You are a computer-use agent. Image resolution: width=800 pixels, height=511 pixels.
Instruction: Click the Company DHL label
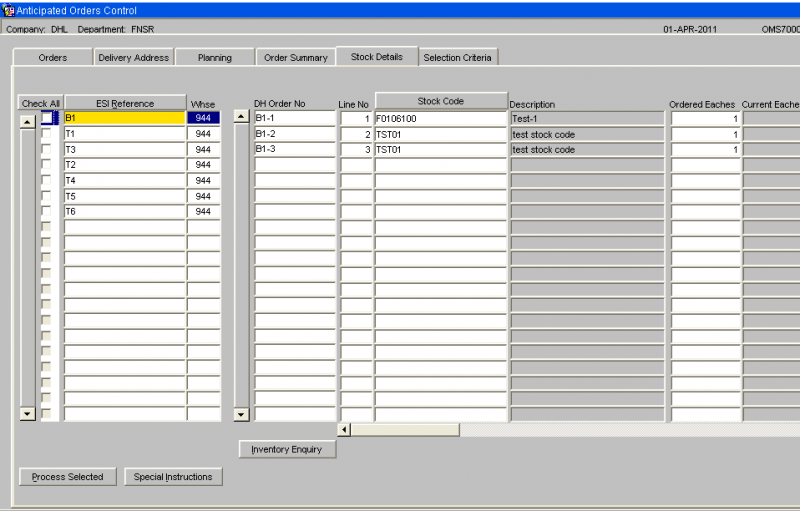37,29
